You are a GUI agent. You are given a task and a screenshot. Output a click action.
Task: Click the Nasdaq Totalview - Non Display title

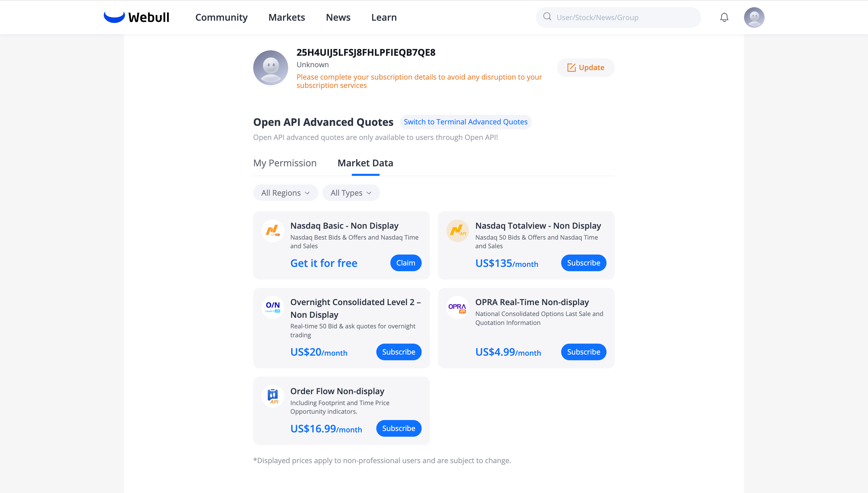[x=538, y=226]
